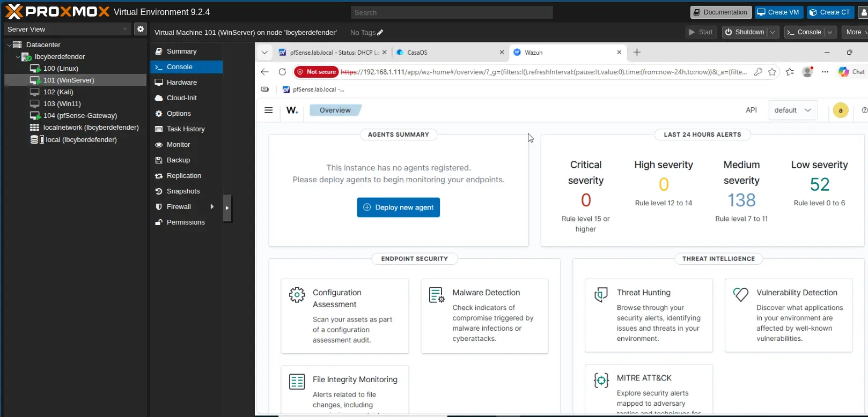Open the default API dropdown
The height and width of the screenshot is (417, 868).
(x=793, y=110)
